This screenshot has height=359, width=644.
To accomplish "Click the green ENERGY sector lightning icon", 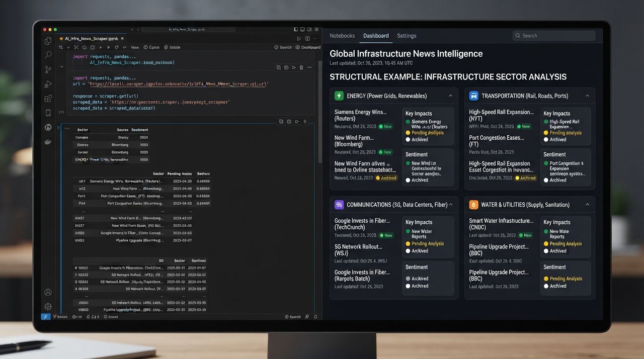I will point(339,96).
